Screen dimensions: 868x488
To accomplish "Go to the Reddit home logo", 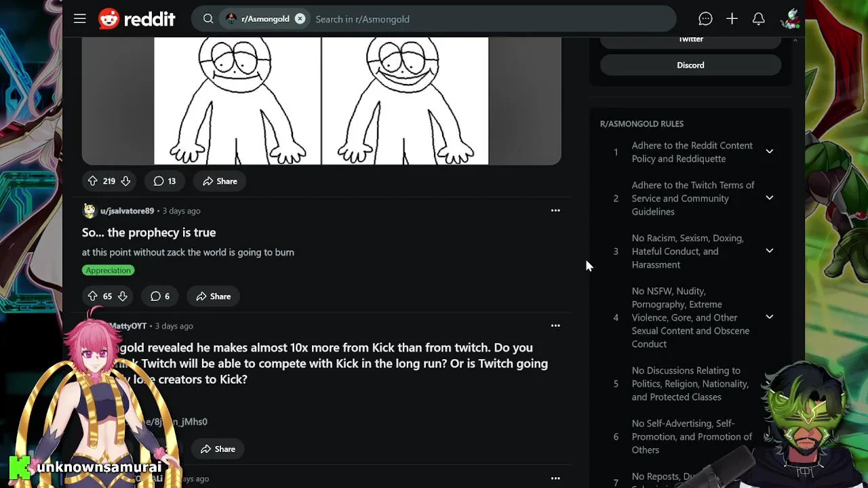I will [x=137, y=19].
